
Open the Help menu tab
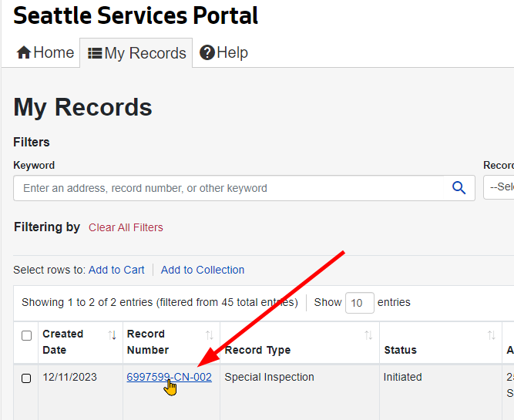(x=224, y=52)
